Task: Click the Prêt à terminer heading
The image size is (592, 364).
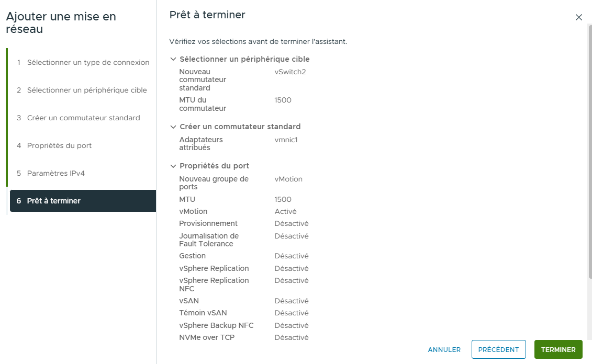Action: pyautogui.click(x=207, y=15)
